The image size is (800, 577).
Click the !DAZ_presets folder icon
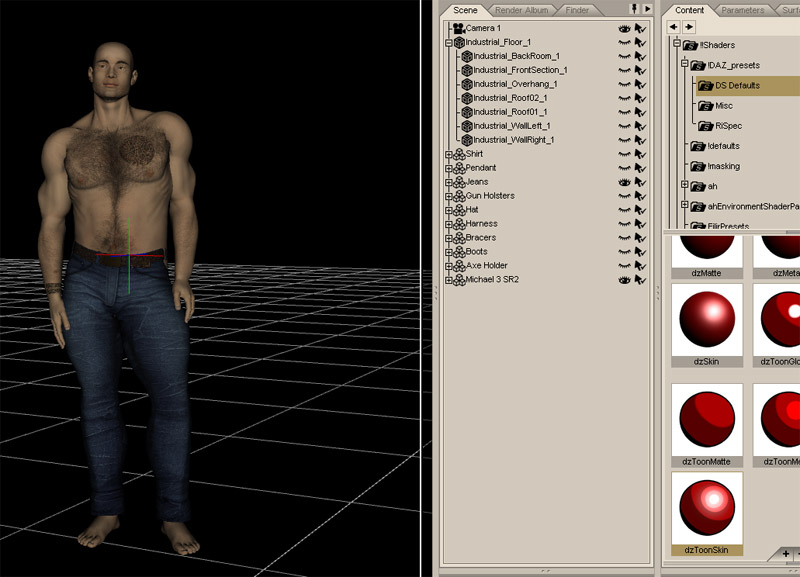(698, 65)
